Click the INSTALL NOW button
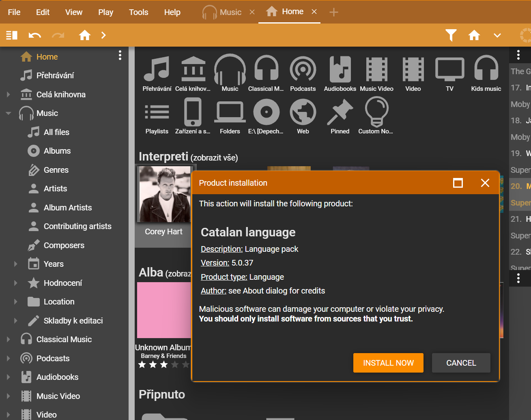 point(388,363)
